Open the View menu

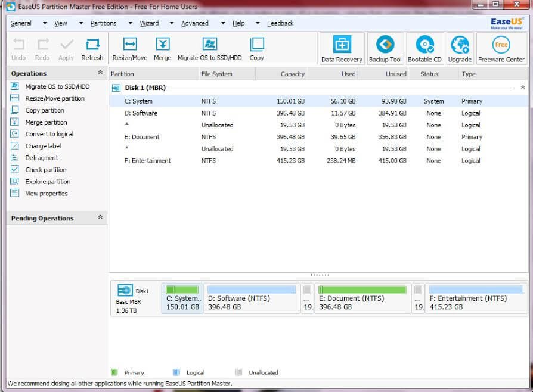click(x=60, y=23)
